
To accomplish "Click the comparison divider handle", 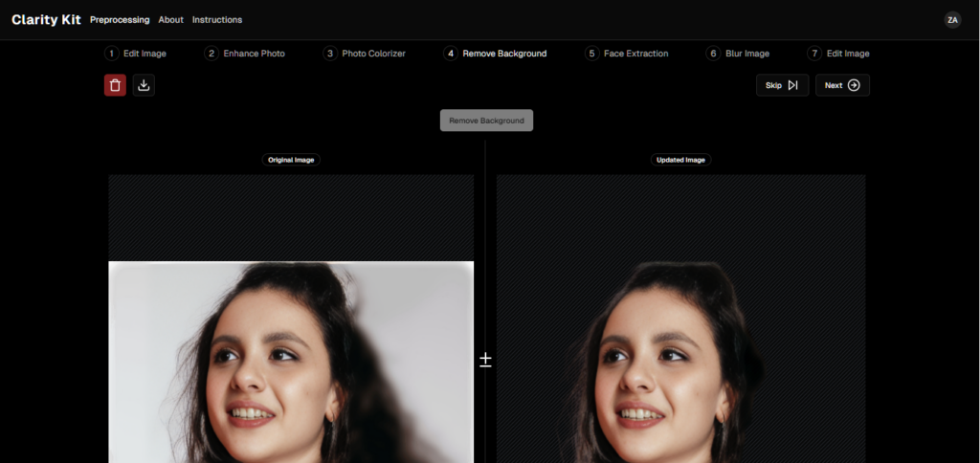I will (x=485, y=360).
